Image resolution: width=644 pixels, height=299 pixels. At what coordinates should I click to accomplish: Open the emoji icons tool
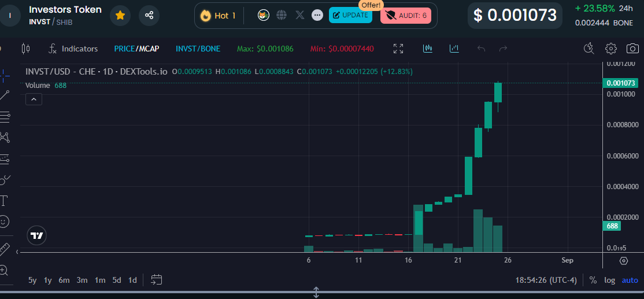click(x=3, y=222)
